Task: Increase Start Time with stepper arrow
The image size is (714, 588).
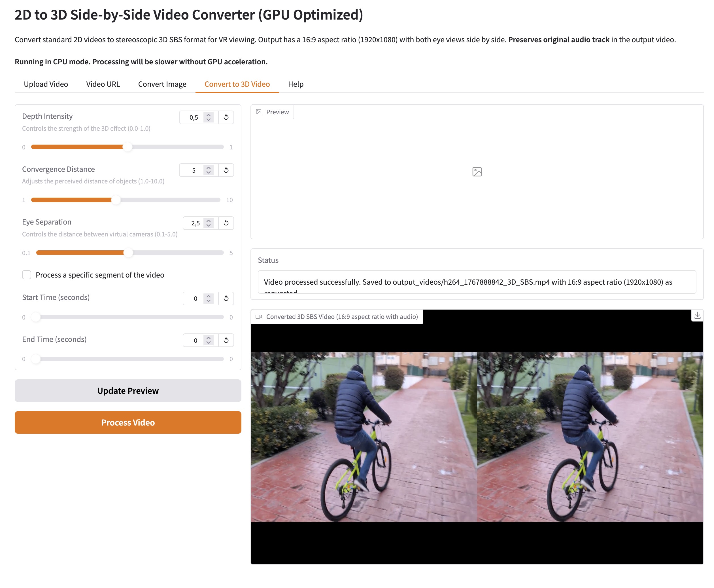Action: pos(209,296)
